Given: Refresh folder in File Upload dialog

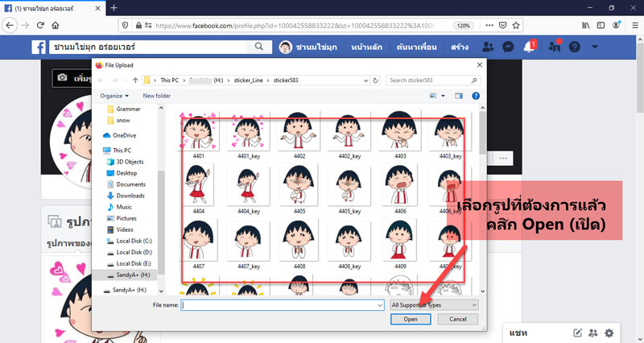Looking at the screenshot, I should coord(375,81).
